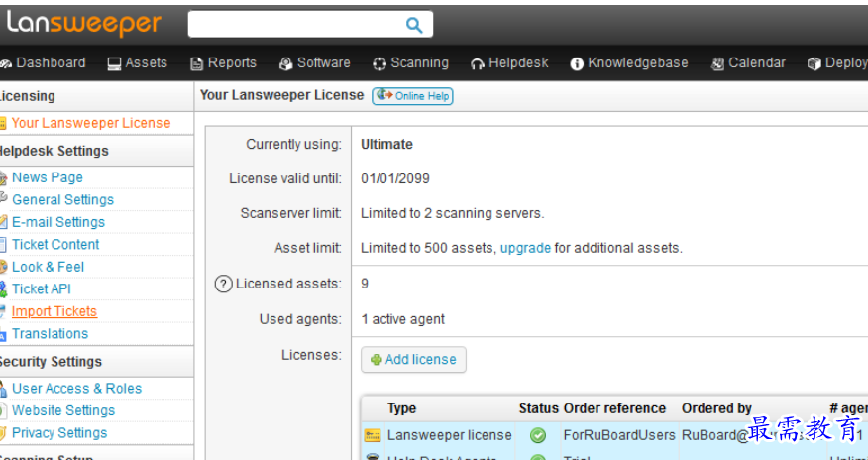This screenshot has width=868, height=460.
Task: Click the Assets monitor icon
Action: (114, 64)
